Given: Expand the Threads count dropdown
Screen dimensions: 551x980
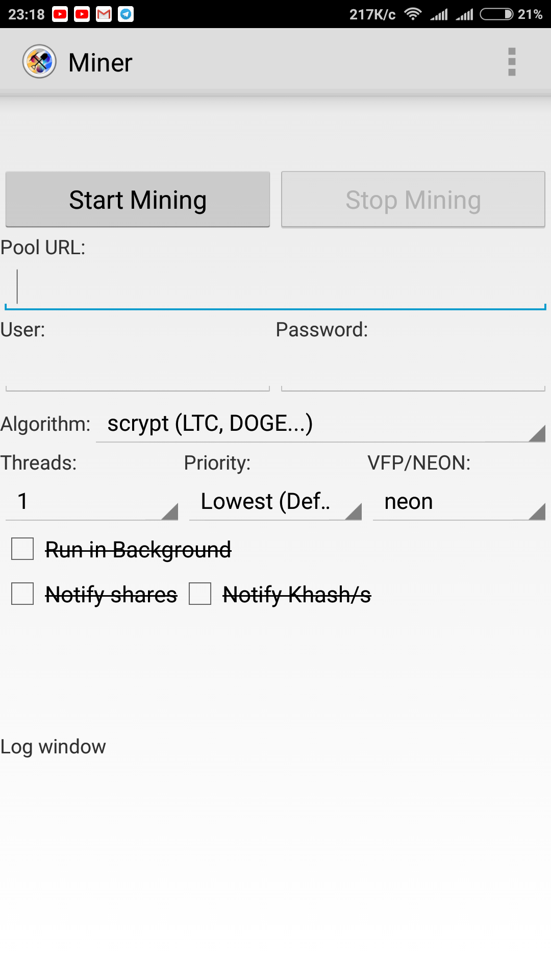Looking at the screenshot, I should [92, 502].
